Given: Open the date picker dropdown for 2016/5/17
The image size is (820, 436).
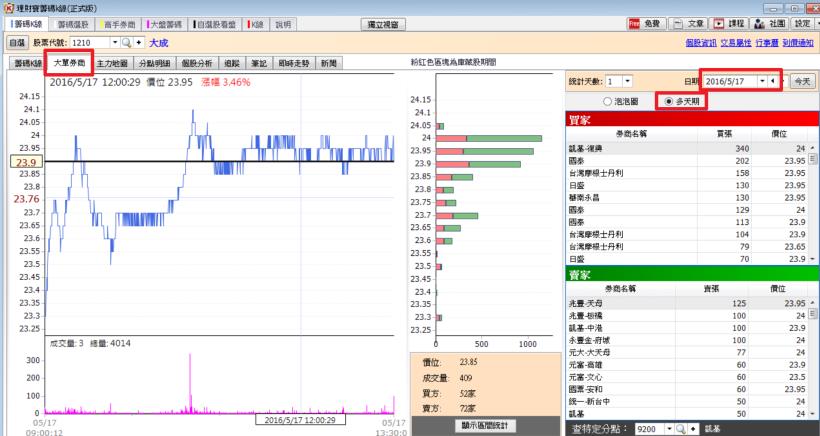Looking at the screenshot, I should (x=761, y=80).
